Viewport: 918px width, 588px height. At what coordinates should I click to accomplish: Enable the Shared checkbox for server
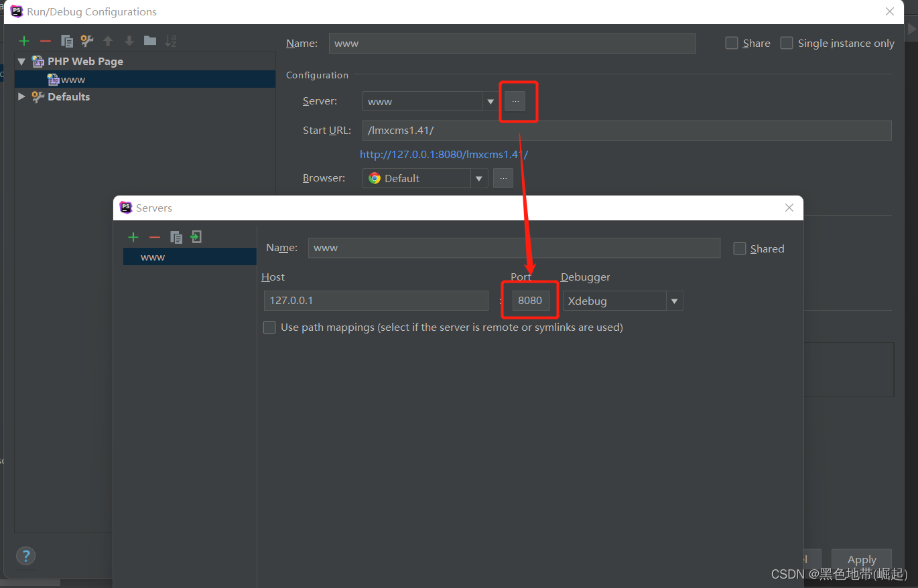point(740,248)
